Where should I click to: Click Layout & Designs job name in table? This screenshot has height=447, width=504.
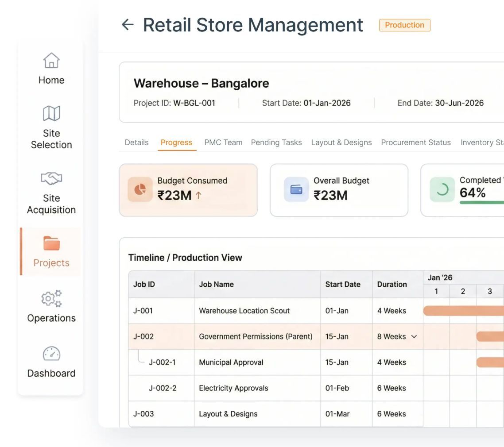228,414
